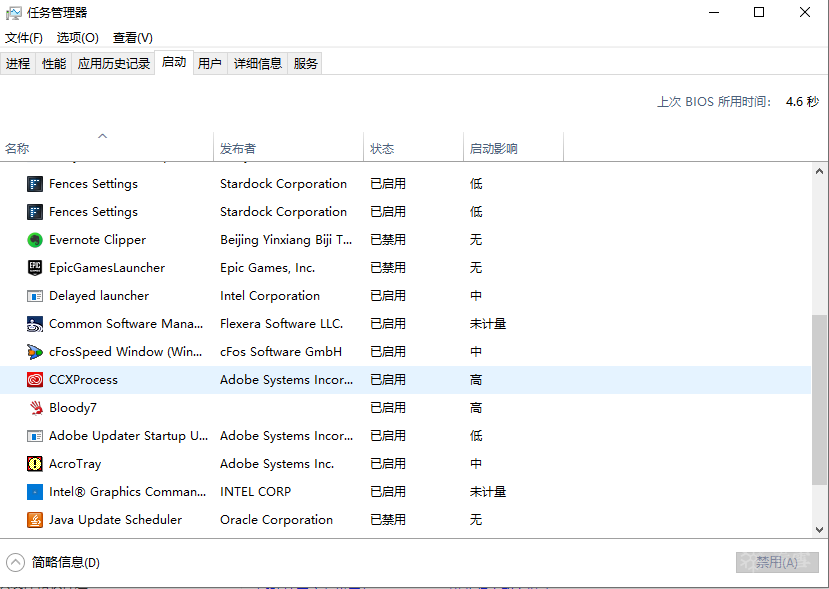Click publisher Oracle Corporation

[276, 520]
